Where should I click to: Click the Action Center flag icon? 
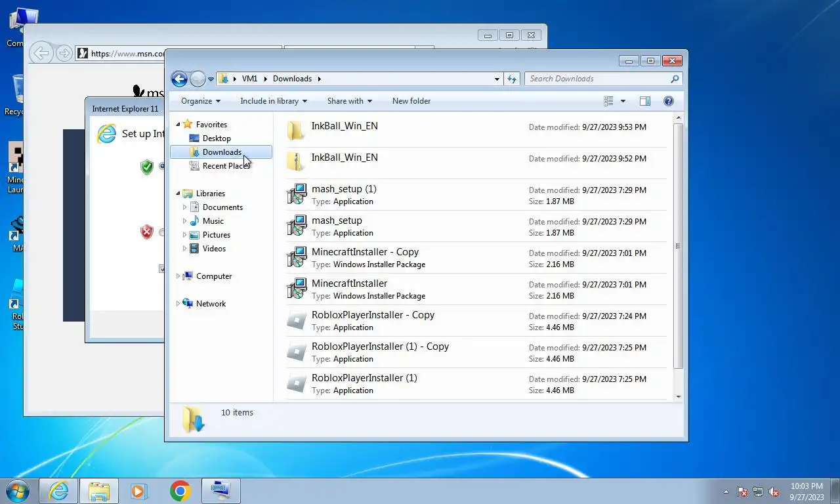click(742, 492)
